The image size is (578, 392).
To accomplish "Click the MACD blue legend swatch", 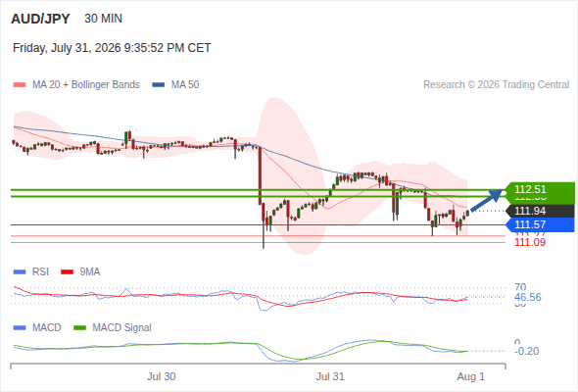I will click(x=20, y=328).
